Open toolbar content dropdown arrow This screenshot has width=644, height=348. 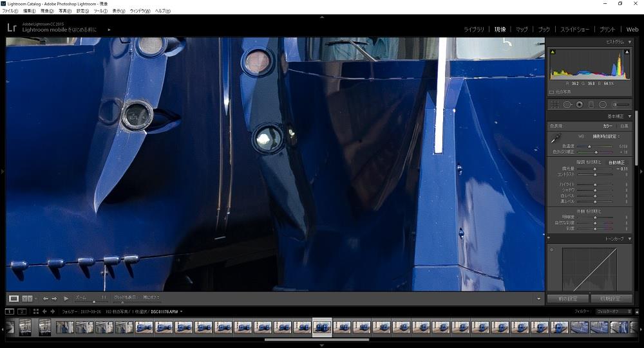(x=538, y=298)
